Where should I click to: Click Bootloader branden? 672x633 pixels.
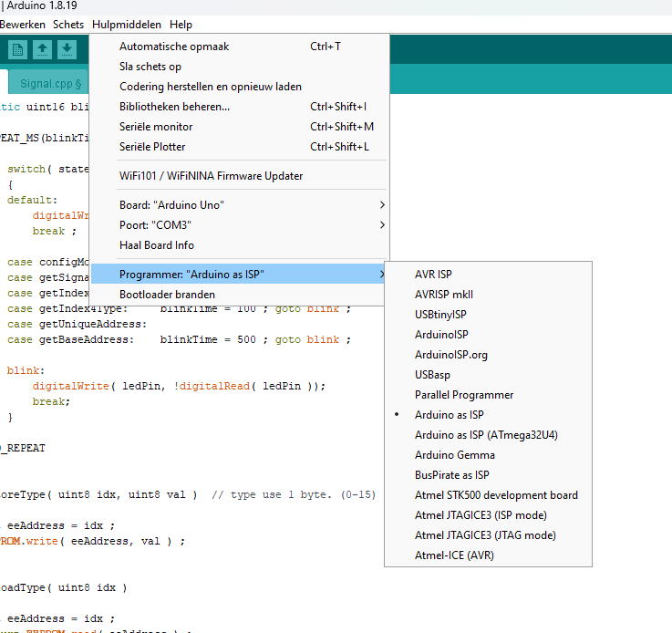pos(167,295)
